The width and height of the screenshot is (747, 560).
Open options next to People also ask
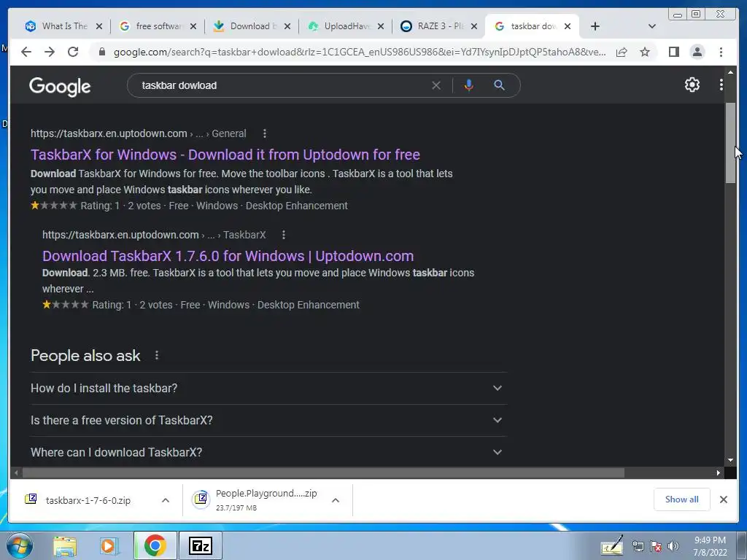(157, 355)
